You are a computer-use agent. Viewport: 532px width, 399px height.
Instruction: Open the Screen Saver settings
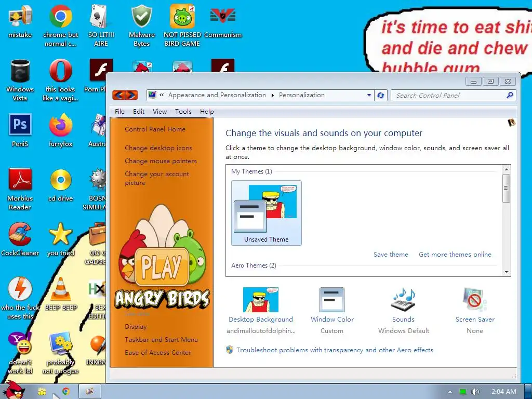pos(475,311)
